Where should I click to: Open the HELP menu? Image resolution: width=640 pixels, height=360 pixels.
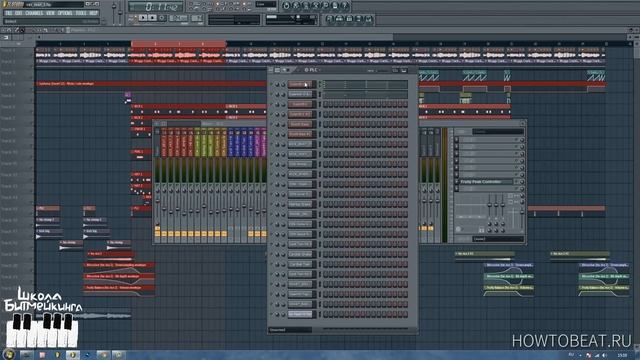pos(93,13)
